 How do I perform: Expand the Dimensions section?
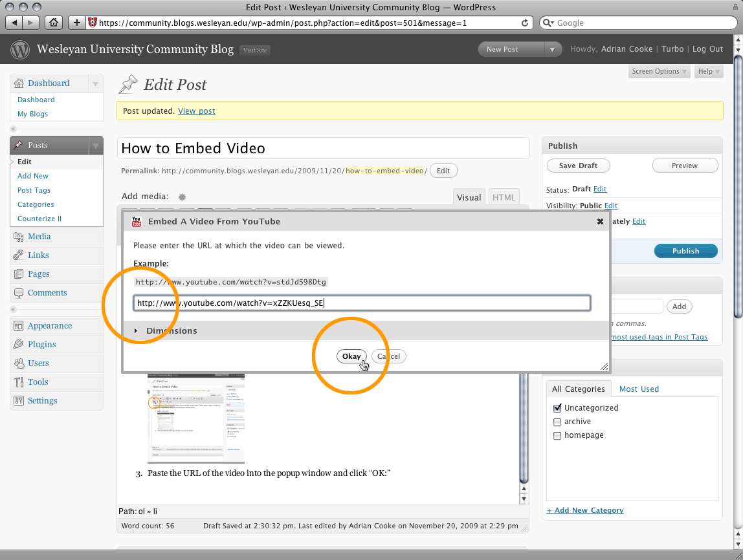click(135, 331)
